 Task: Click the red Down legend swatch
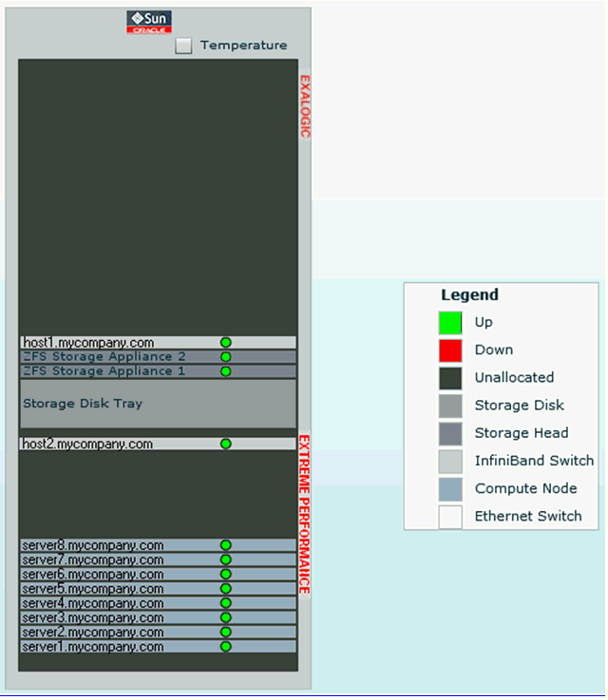[450, 350]
